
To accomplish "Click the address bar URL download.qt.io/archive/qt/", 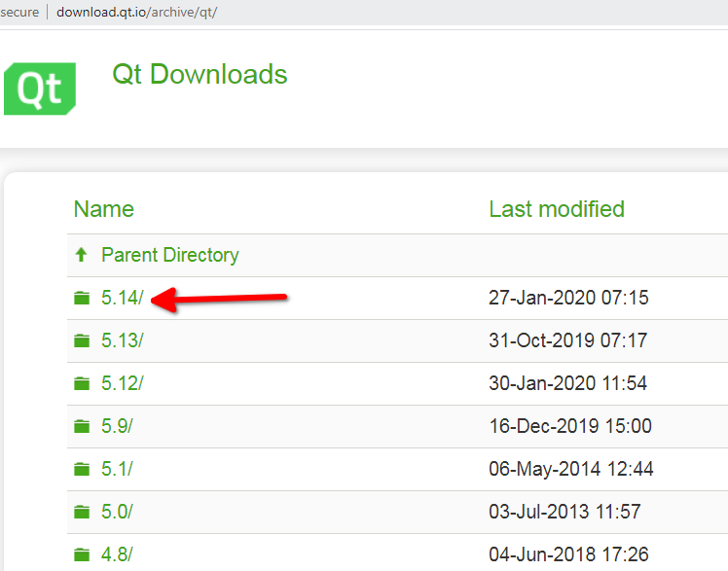I will (x=136, y=12).
